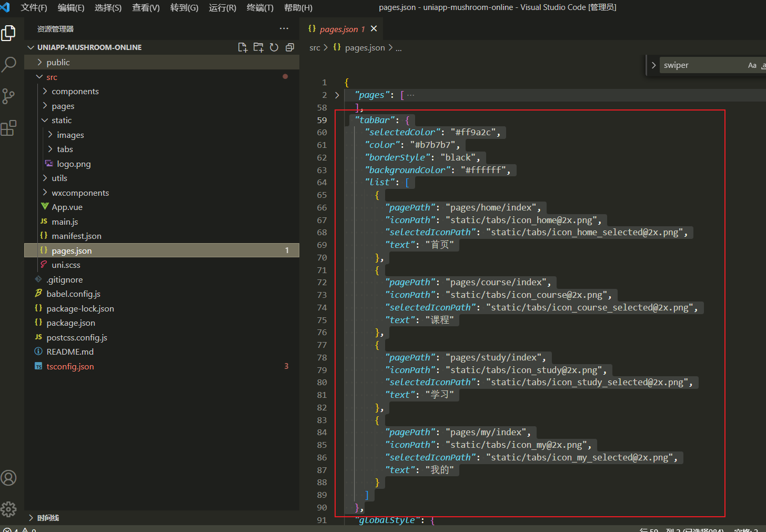Image resolution: width=766 pixels, height=532 pixels.
Task: Click the "#ff9a2c" selectedColor value
Action: click(x=473, y=133)
